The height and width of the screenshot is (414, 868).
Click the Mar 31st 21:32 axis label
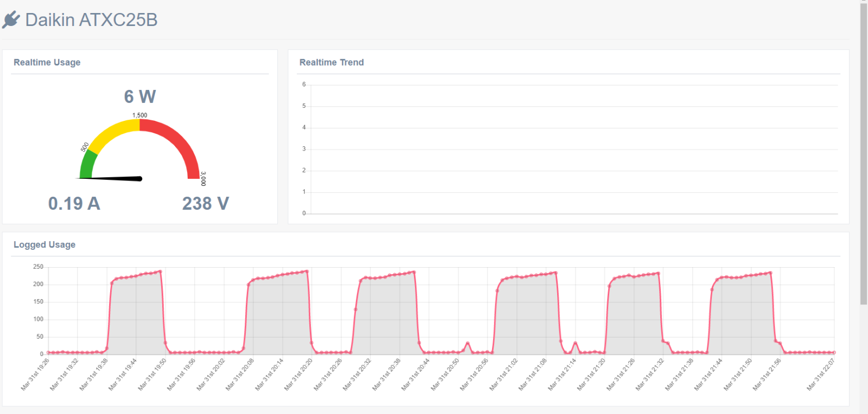point(650,374)
